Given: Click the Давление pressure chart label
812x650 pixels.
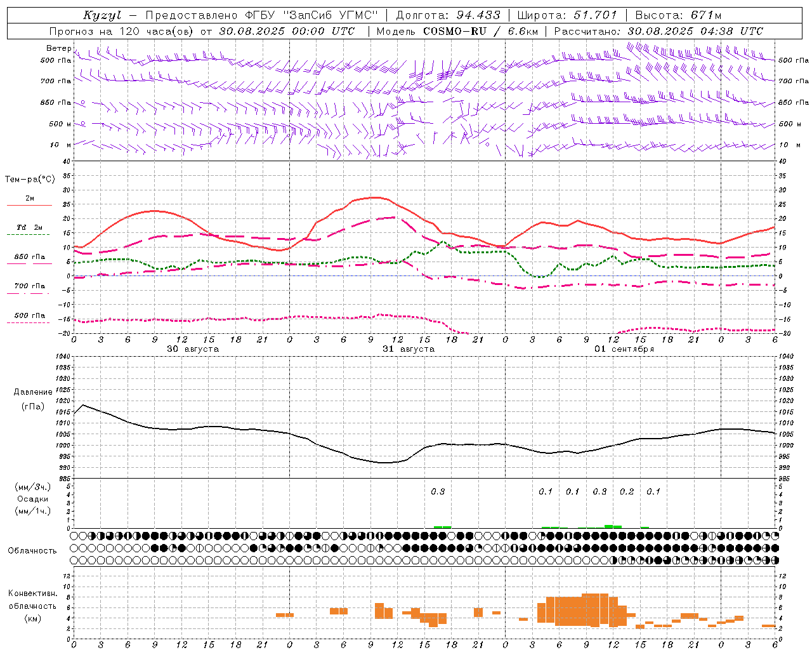Looking at the screenshot, I should pos(33,392).
